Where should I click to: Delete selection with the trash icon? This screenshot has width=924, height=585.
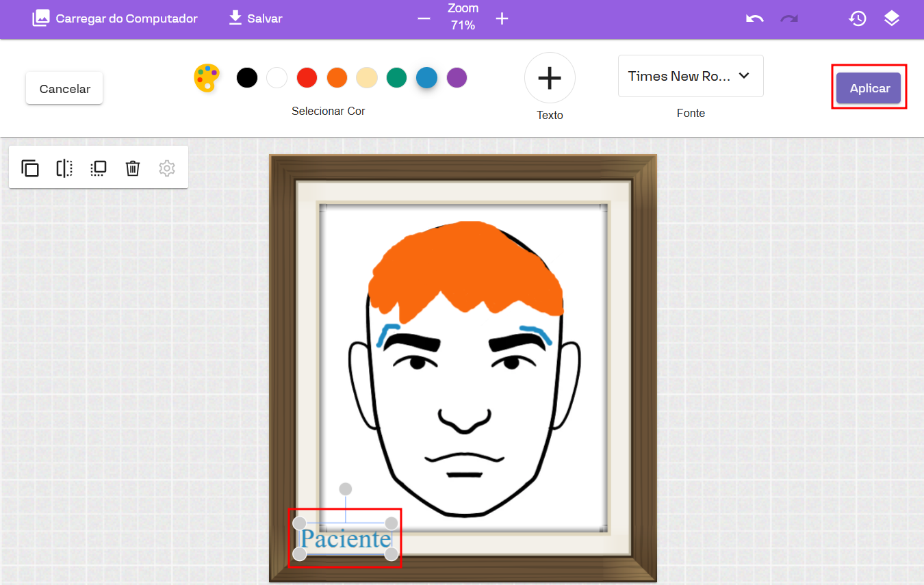pos(133,168)
